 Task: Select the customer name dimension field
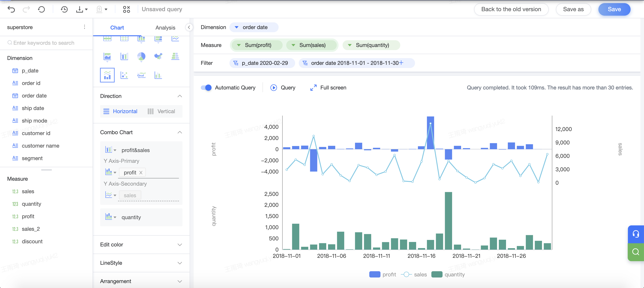pyautogui.click(x=40, y=146)
